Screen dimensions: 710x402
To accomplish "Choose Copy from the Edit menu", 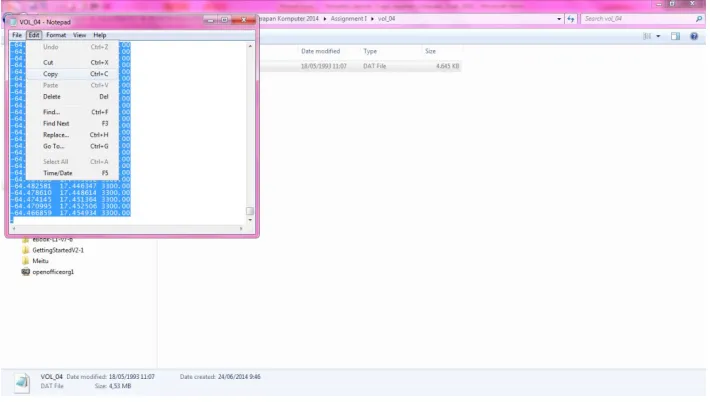I will click(72, 74).
